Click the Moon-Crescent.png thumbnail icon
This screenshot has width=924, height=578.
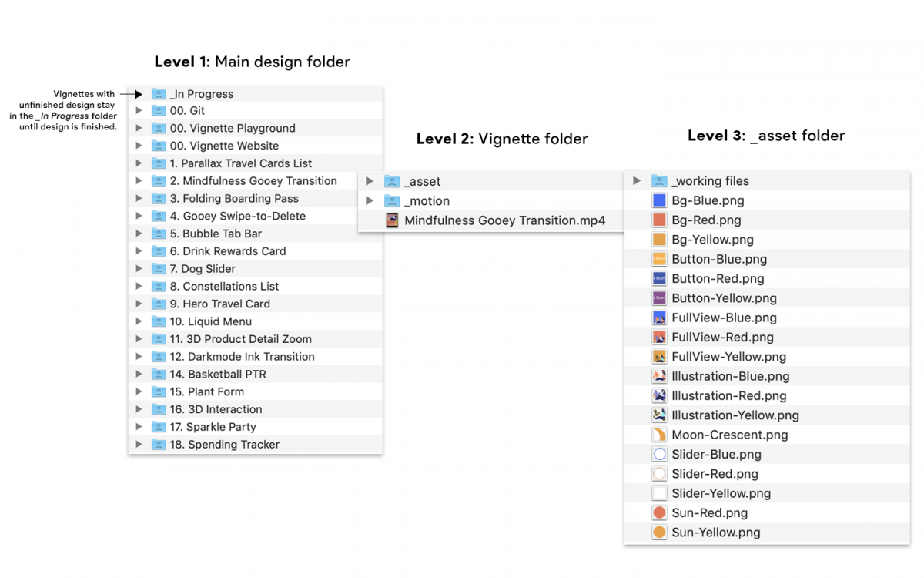click(659, 435)
